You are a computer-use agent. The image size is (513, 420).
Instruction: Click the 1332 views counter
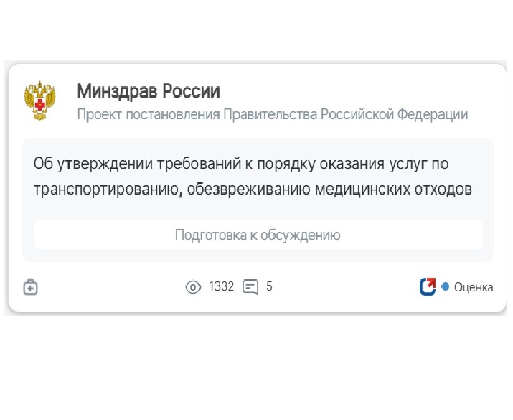tap(222, 286)
